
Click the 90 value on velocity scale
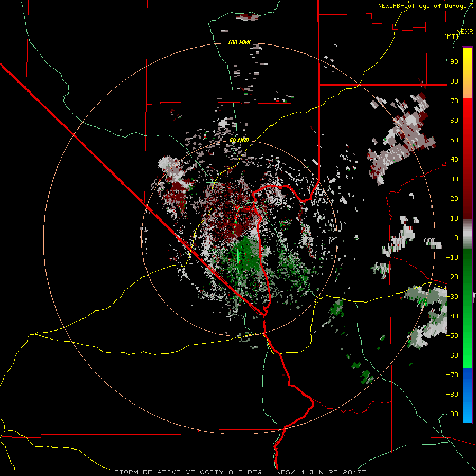coord(454,62)
